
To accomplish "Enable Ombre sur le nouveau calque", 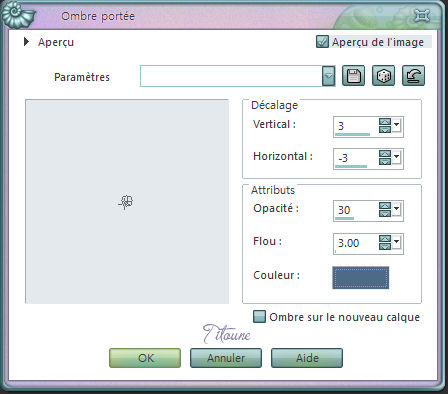I will 259,317.
